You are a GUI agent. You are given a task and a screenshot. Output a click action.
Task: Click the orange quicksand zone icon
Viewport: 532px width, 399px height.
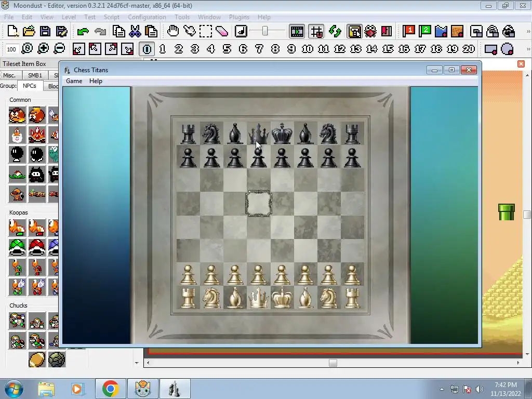click(457, 31)
